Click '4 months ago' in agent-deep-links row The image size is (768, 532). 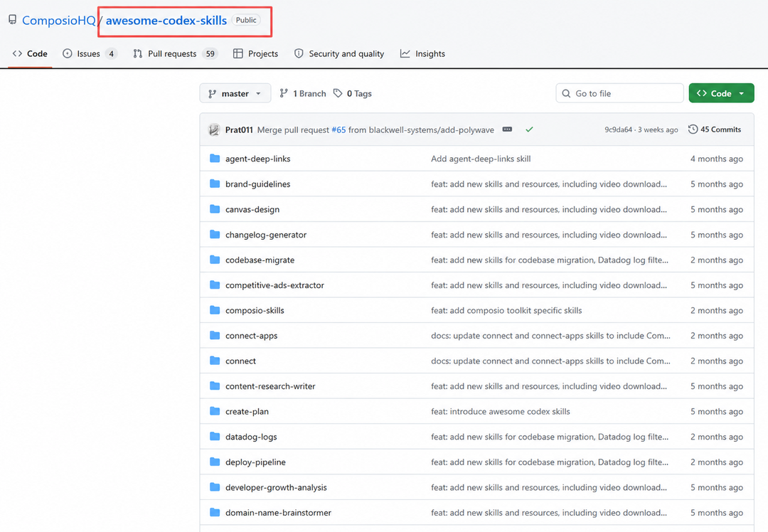(717, 159)
